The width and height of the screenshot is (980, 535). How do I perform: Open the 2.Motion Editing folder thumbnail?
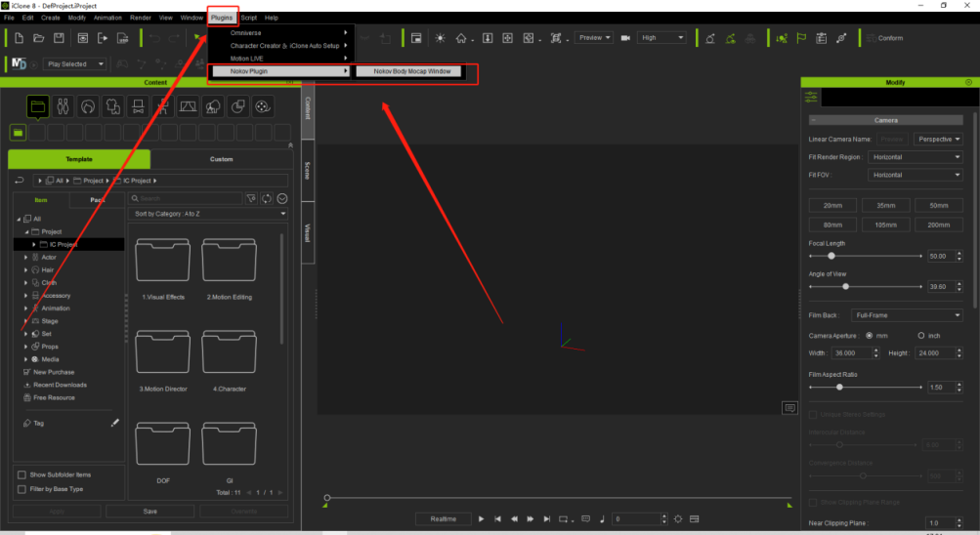point(229,261)
